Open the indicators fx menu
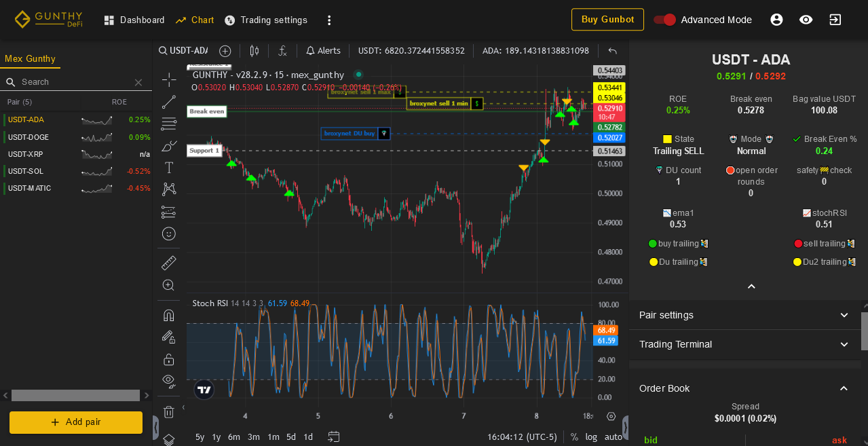Viewport: 868px width, 446px height. [283, 51]
